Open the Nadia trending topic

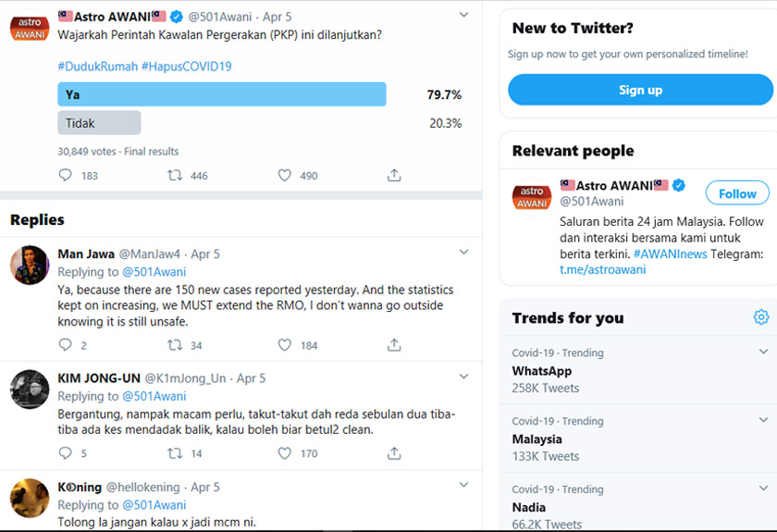pyautogui.click(x=529, y=507)
